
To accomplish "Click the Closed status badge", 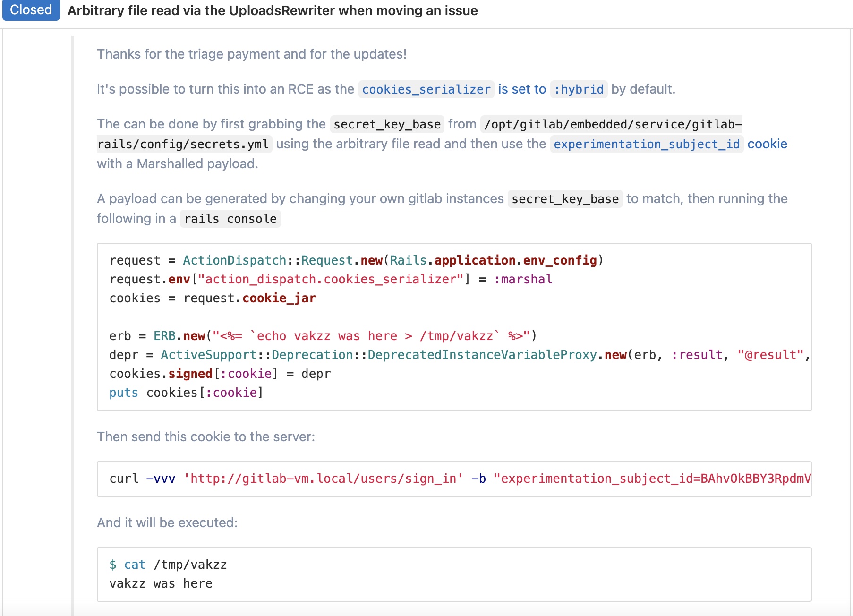I will coord(31,10).
